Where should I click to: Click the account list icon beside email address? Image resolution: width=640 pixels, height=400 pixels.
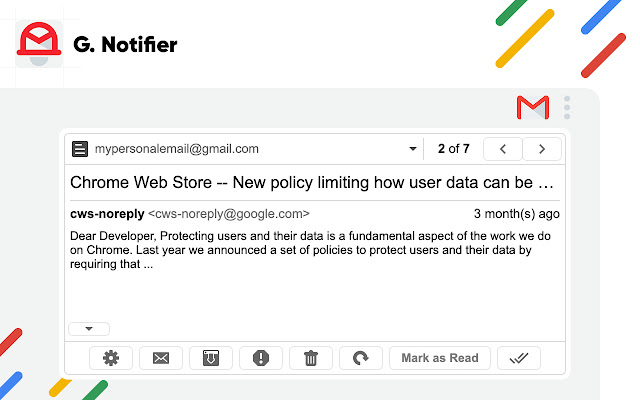coord(80,149)
